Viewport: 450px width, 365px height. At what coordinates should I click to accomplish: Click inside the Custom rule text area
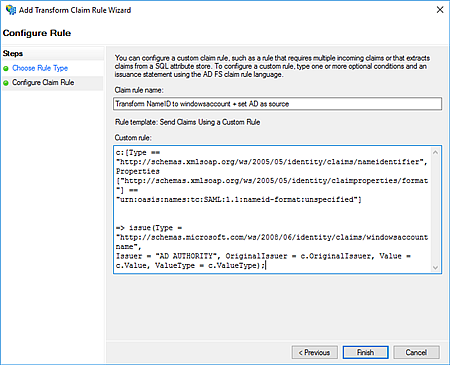point(273,209)
